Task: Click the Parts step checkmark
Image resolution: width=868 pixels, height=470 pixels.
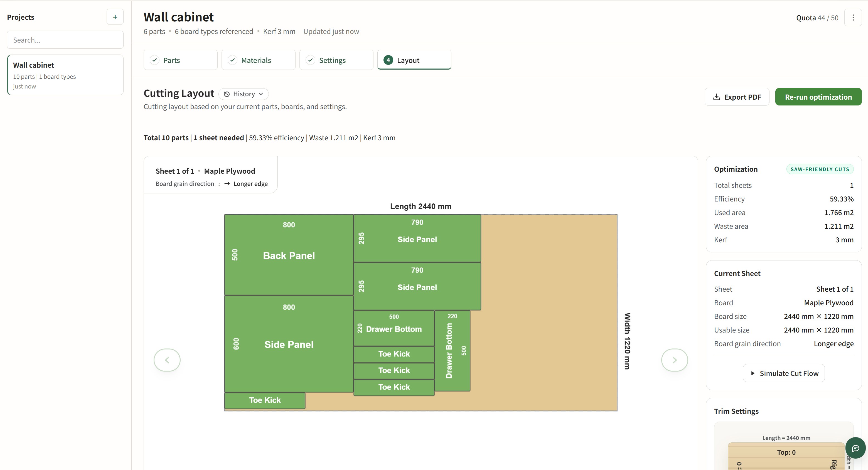Action: click(155, 60)
